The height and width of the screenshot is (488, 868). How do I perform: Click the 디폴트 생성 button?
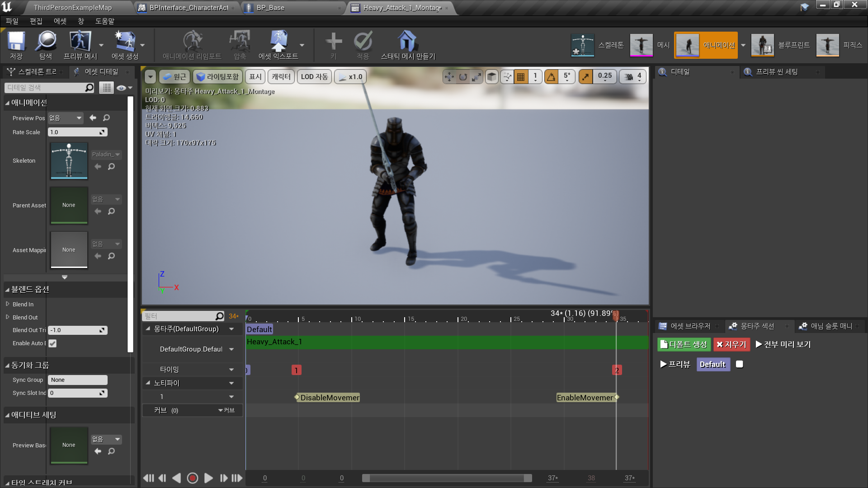click(684, 344)
